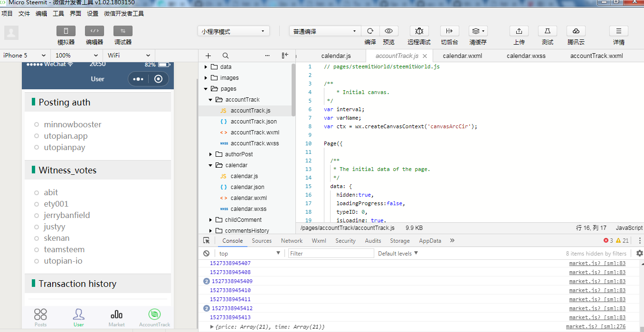The image size is (644, 332).
Task: Expand the images folder
Action: coord(206,78)
